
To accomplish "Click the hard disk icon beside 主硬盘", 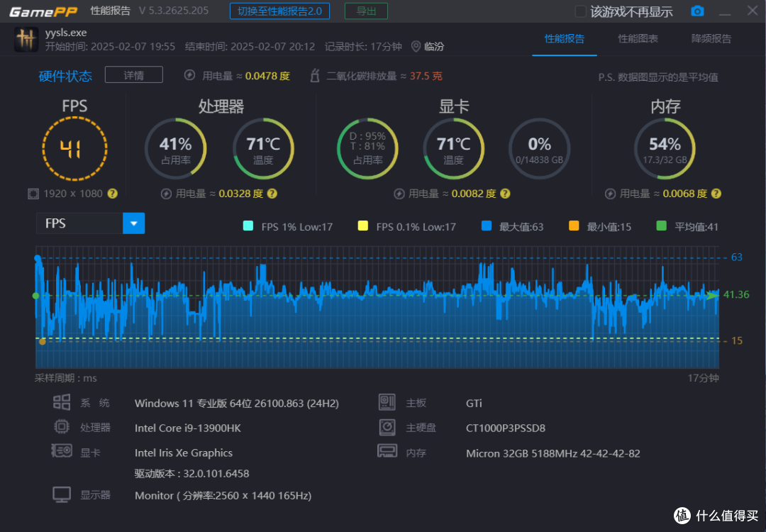I will 387,427.
